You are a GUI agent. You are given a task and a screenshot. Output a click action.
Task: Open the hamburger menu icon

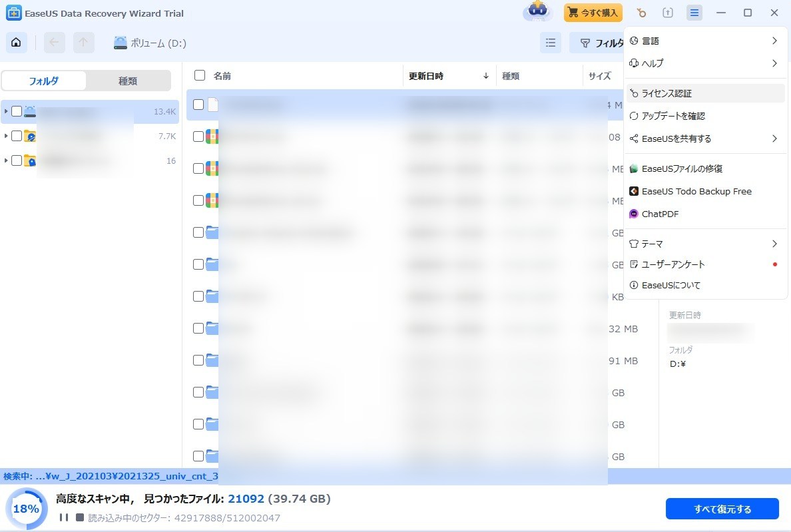(x=694, y=13)
